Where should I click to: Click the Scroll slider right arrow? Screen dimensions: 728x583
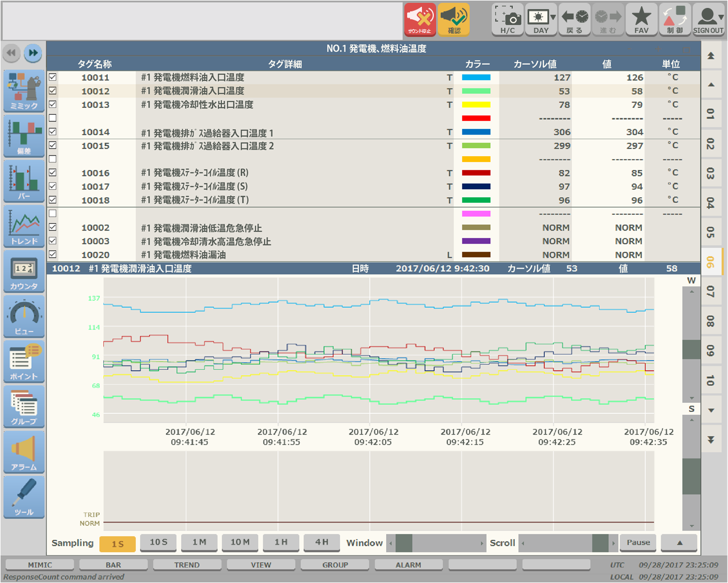pos(613,543)
